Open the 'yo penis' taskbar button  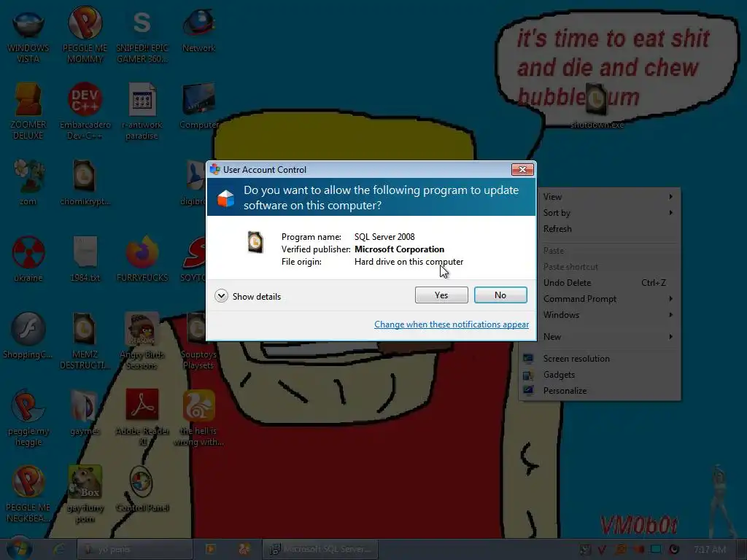pyautogui.click(x=135, y=549)
